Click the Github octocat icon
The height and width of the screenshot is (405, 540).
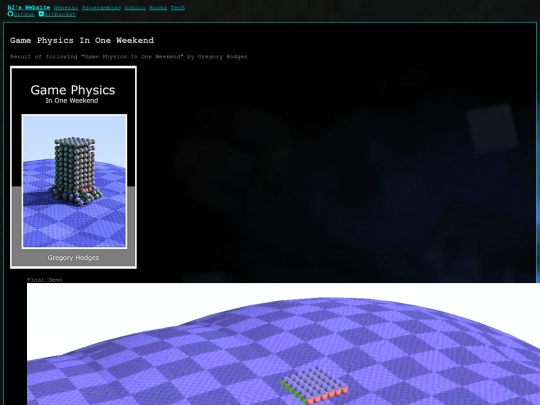(10, 14)
